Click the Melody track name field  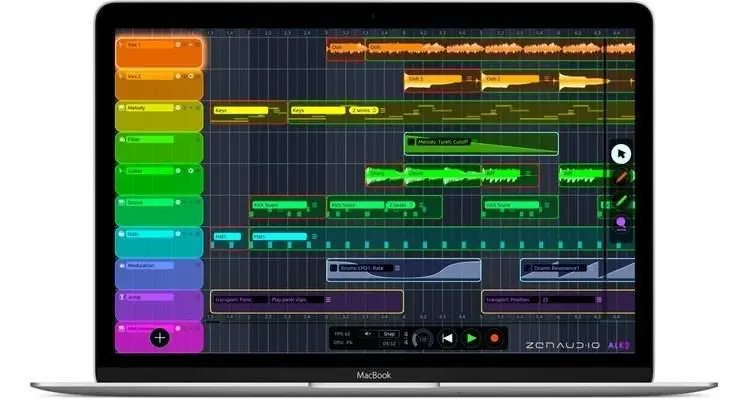click(x=150, y=108)
